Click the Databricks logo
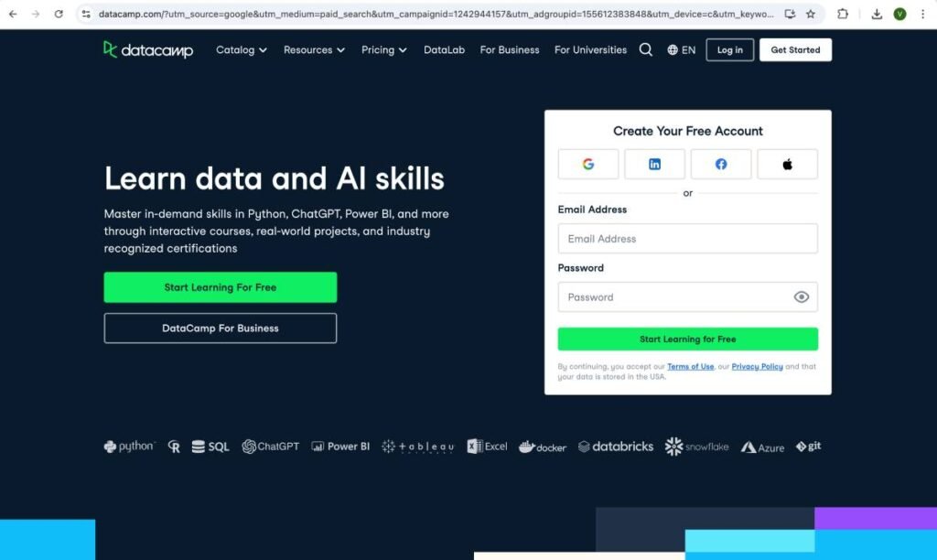The width and height of the screenshot is (937, 560). click(616, 447)
